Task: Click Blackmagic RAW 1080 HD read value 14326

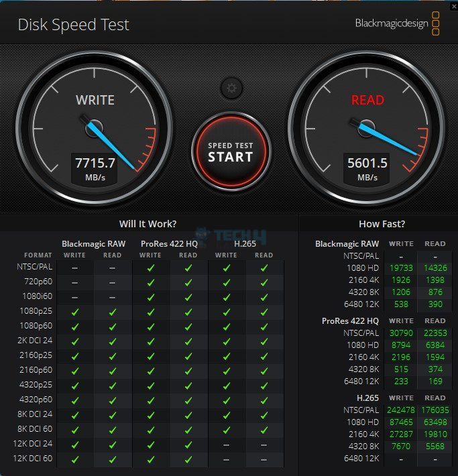Action: click(x=435, y=268)
